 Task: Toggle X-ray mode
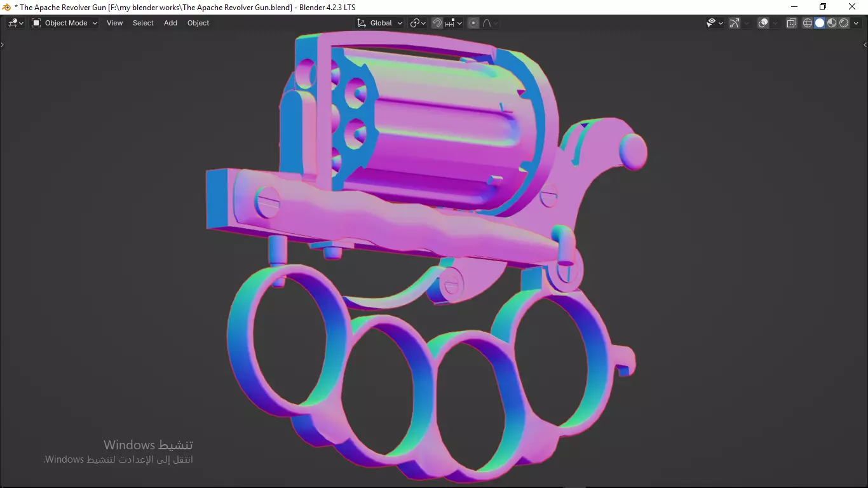(792, 23)
